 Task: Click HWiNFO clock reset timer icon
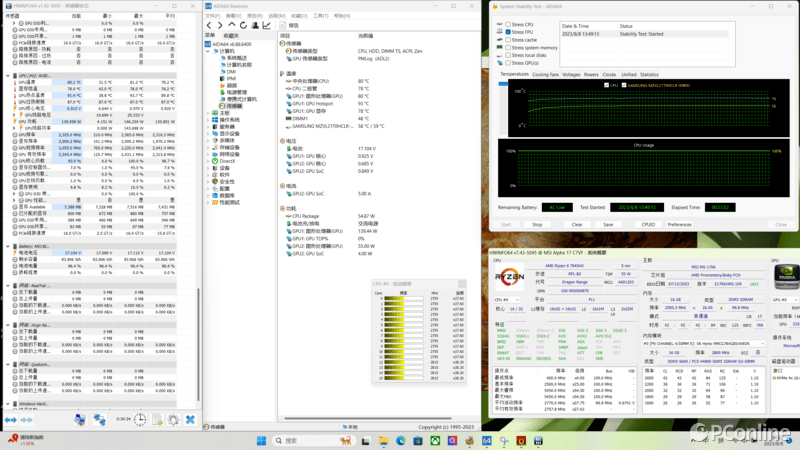click(x=140, y=419)
